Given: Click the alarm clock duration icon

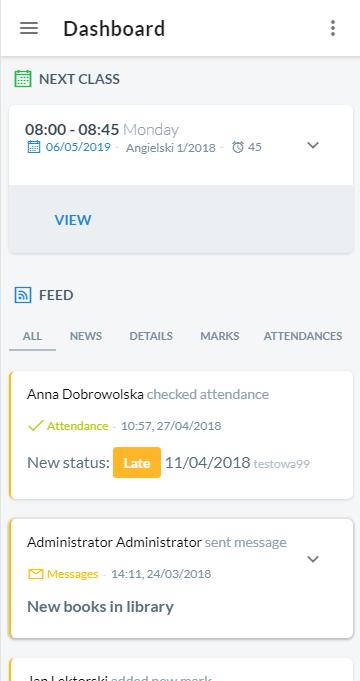Looking at the screenshot, I should point(238,148).
